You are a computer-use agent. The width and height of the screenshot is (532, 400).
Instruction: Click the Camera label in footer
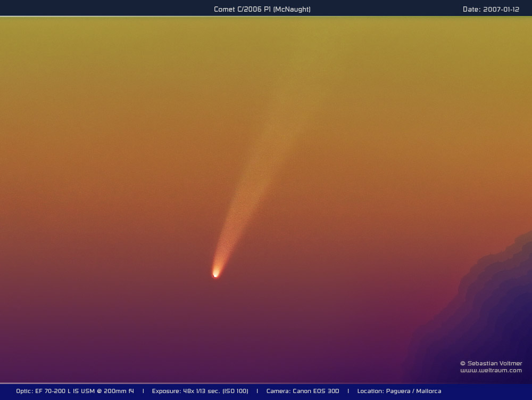[278, 391]
